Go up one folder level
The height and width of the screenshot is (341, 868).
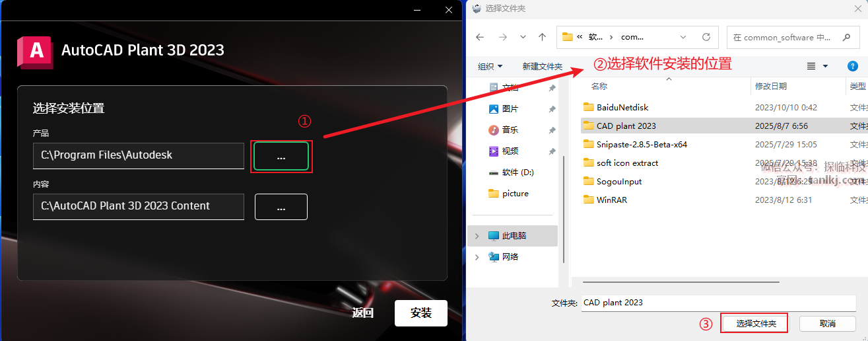coord(542,37)
